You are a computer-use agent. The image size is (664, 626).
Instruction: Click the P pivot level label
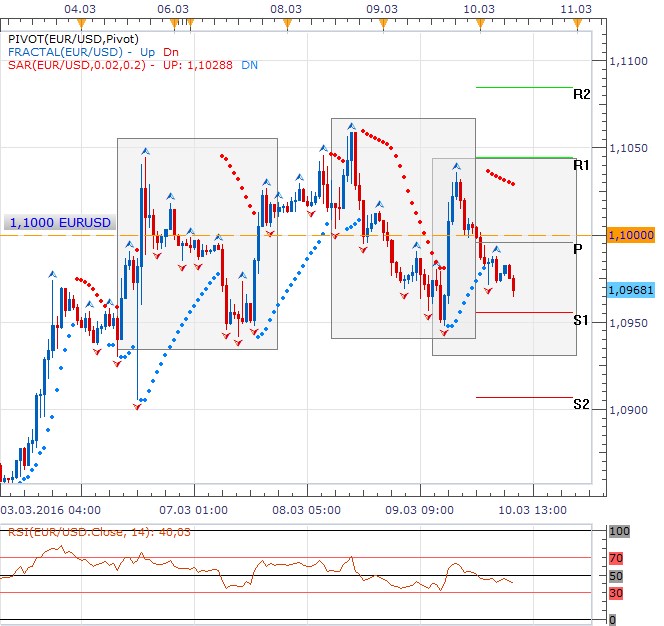(x=578, y=249)
